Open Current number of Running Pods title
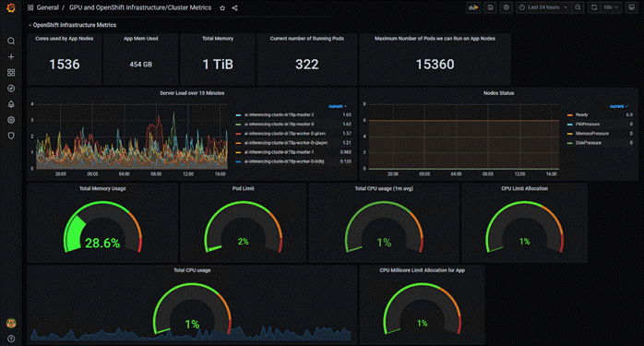This screenshot has width=644, height=346. 307,39
